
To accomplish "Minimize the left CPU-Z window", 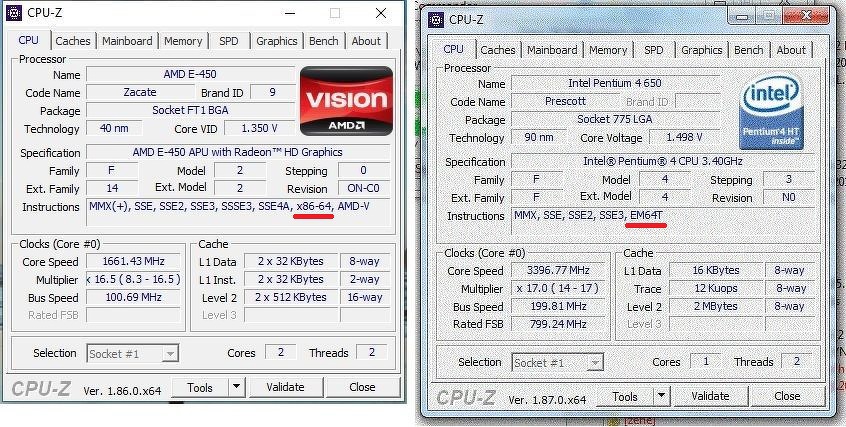I will (290, 13).
